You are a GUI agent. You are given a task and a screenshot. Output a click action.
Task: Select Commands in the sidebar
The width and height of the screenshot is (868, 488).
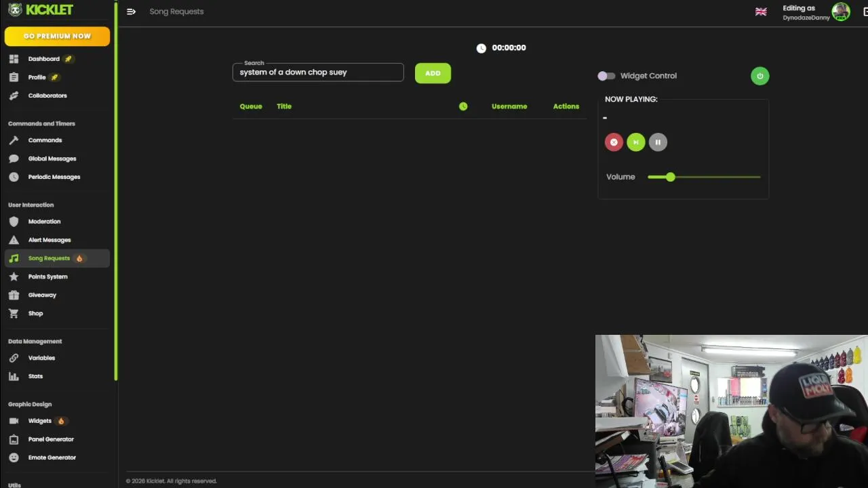point(45,140)
